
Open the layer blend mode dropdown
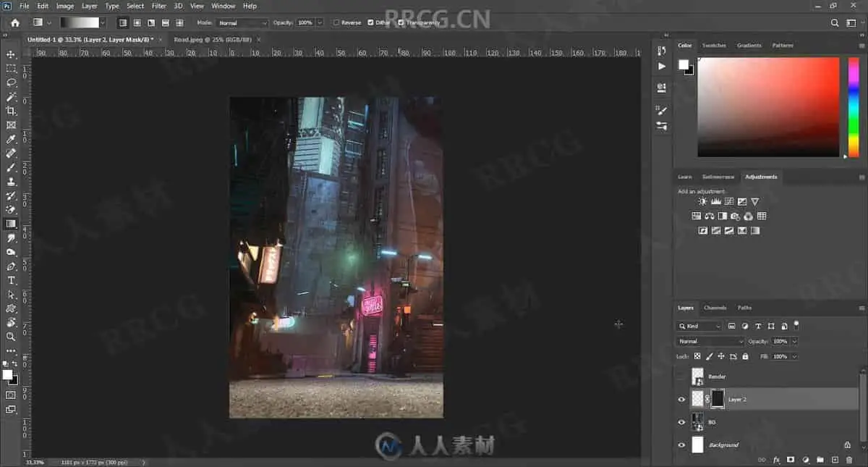710,341
